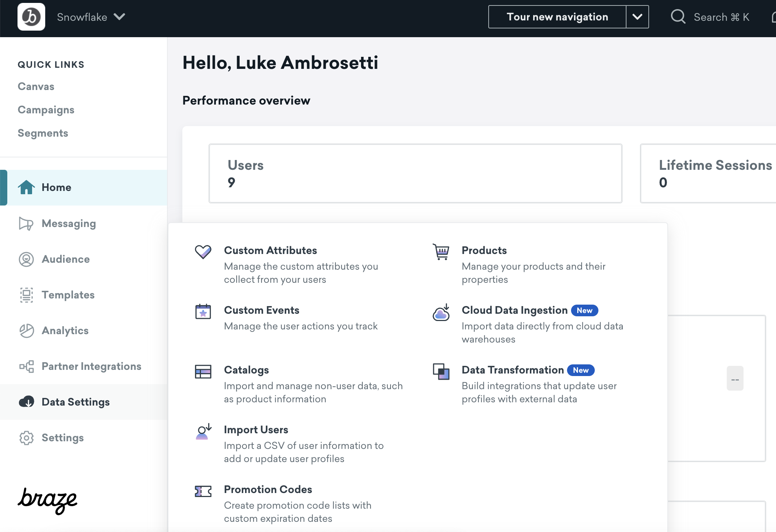Click the Audience person icon
Viewport: 776px width, 532px height.
point(26,259)
